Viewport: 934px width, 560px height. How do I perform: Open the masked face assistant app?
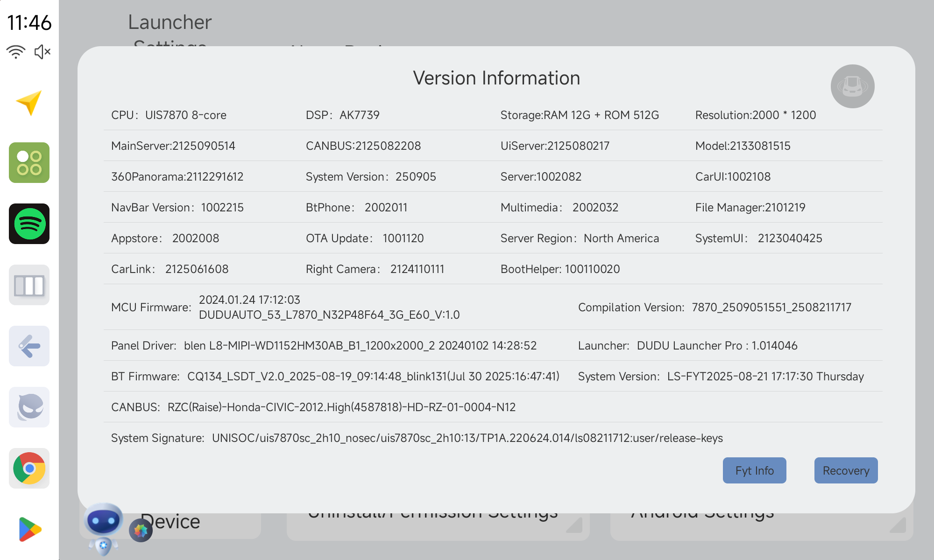pyautogui.click(x=29, y=407)
